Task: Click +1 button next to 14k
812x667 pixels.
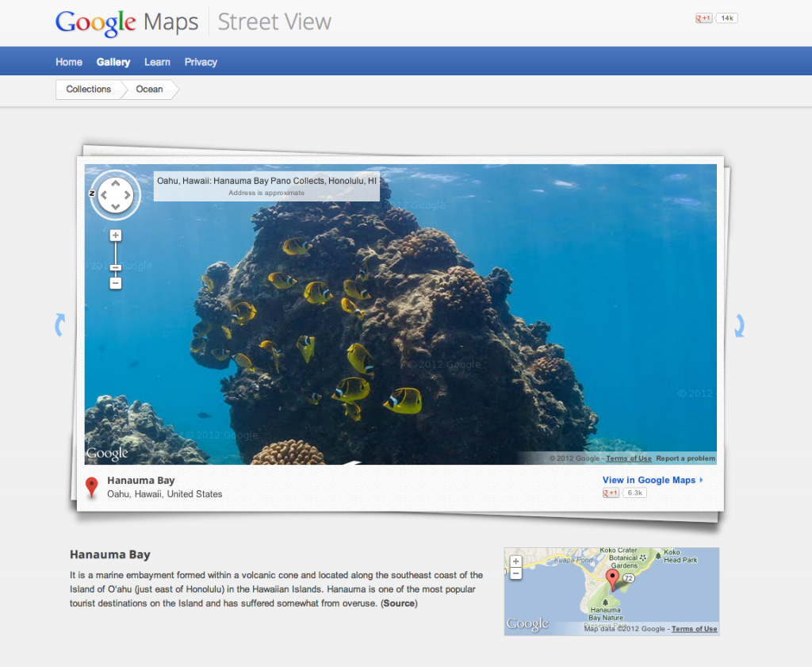Action: click(703, 18)
